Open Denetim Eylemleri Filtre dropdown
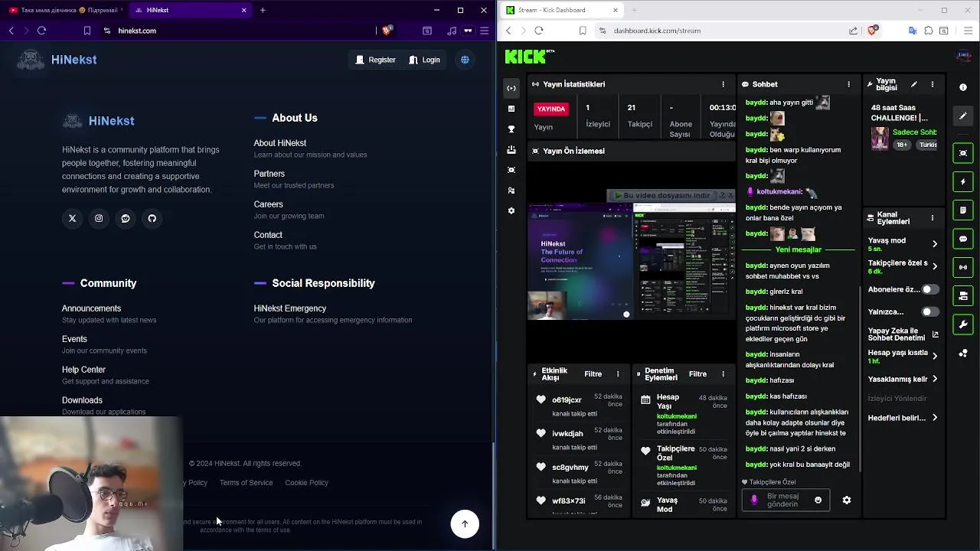The width and height of the screenshot is (980, 551). point(697,374)
